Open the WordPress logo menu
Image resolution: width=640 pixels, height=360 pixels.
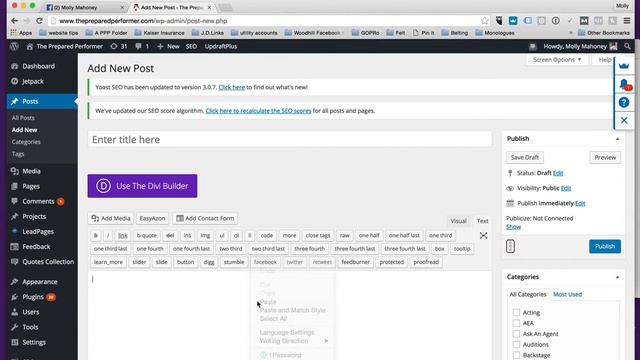[14, 47]
